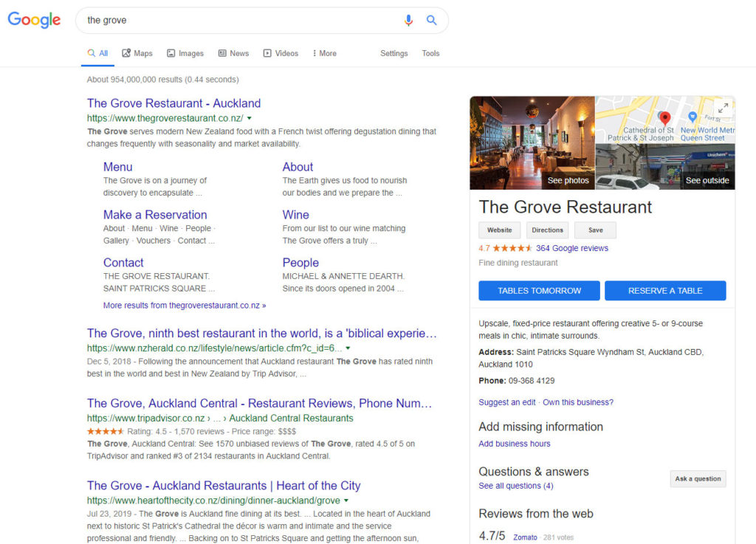Image resolution: width=756 pixels, height=544 pixels.
Task: Click The Grove Restaurant panel title
Action: [x=565, y=207]
